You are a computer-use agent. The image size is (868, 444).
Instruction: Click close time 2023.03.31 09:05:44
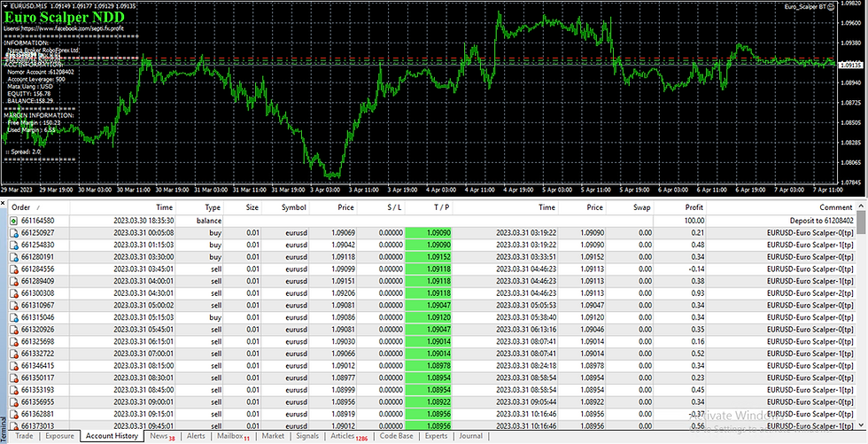[x=526, y=402]
